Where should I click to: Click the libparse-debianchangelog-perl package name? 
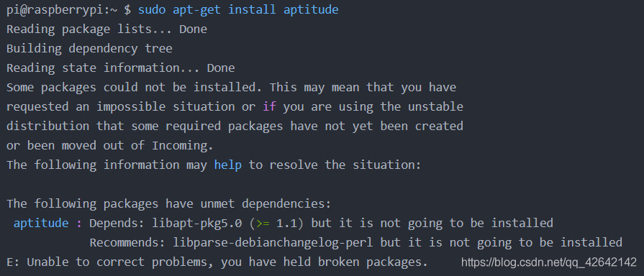click(x=273, y=242)
